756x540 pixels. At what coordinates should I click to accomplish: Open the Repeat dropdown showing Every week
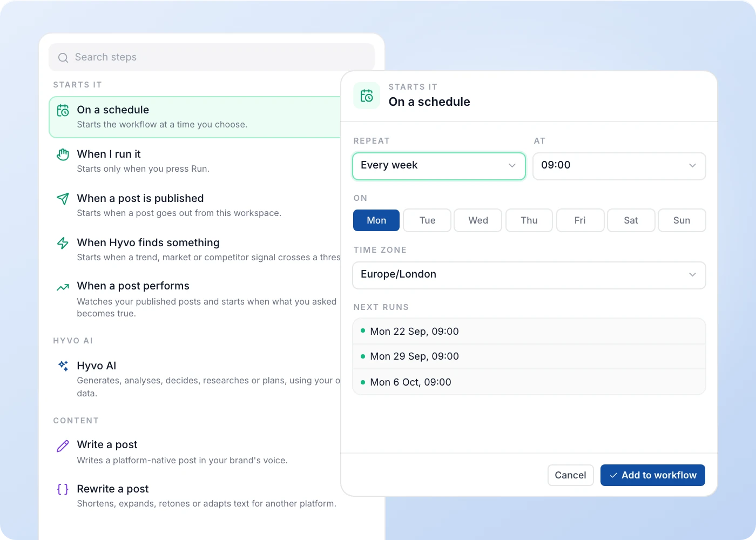439,166
